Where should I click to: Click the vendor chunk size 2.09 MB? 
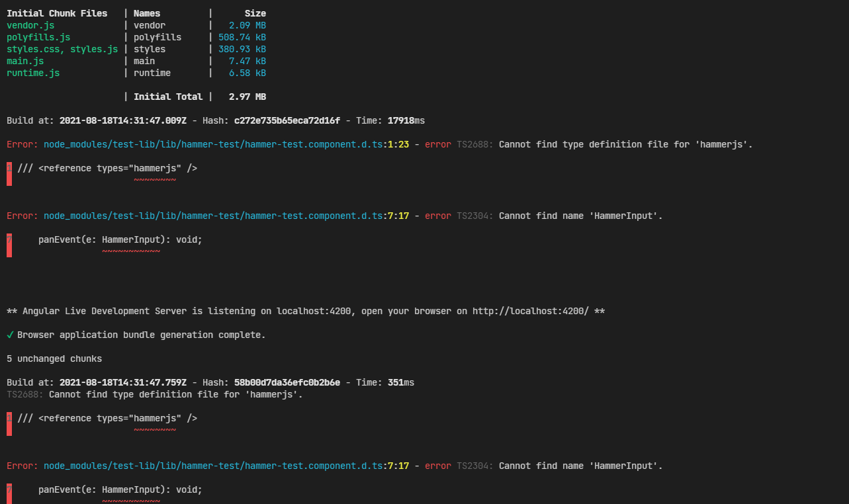click(x=246, y=25)
